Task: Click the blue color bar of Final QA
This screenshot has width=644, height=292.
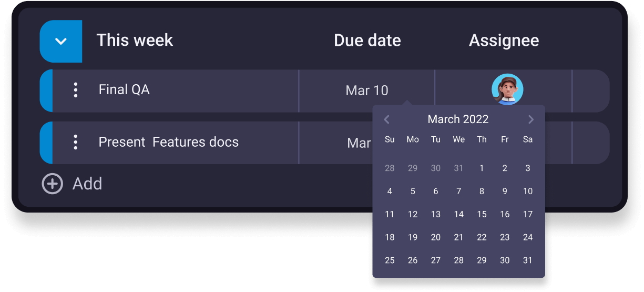Action: coord(46,90)
